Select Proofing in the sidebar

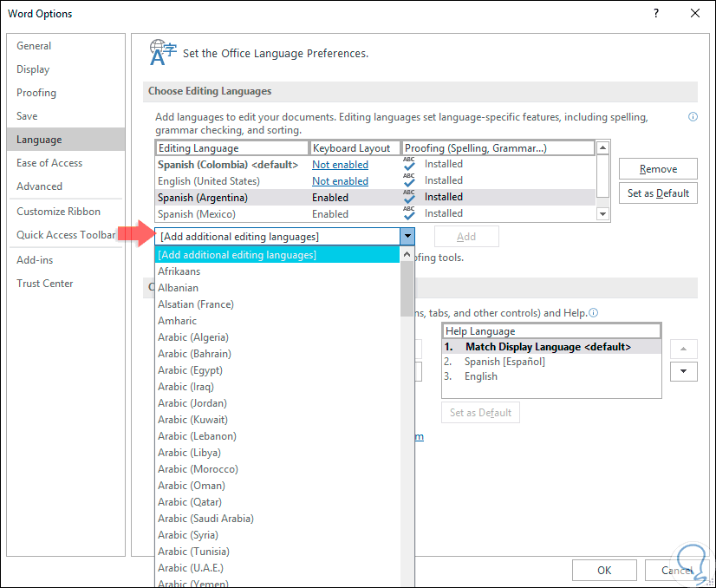tap(66, 93)
